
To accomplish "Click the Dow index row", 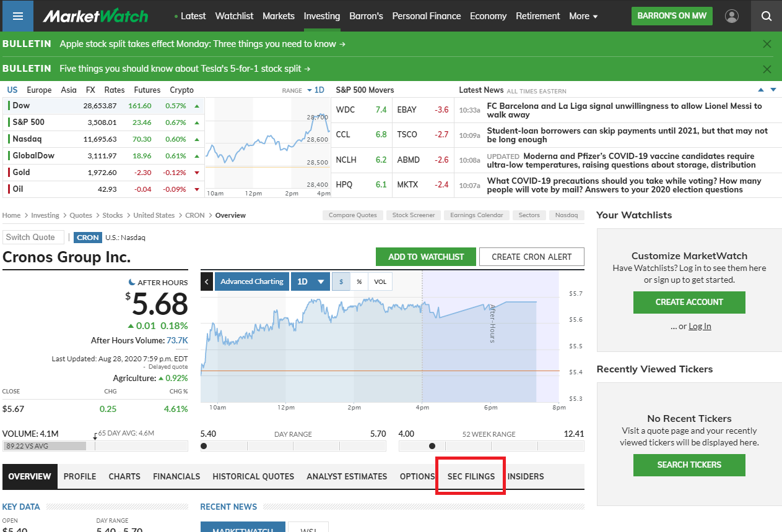I will 103,106.
